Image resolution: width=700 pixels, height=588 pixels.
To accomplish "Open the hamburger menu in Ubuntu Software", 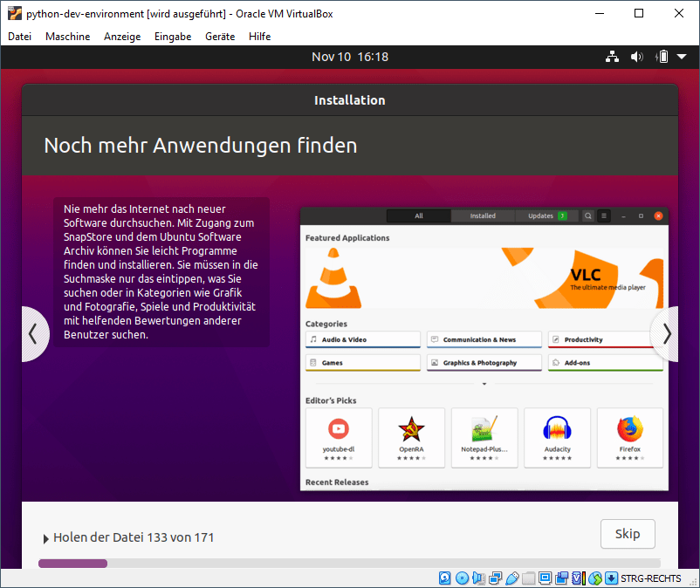I will pos(602,215).
